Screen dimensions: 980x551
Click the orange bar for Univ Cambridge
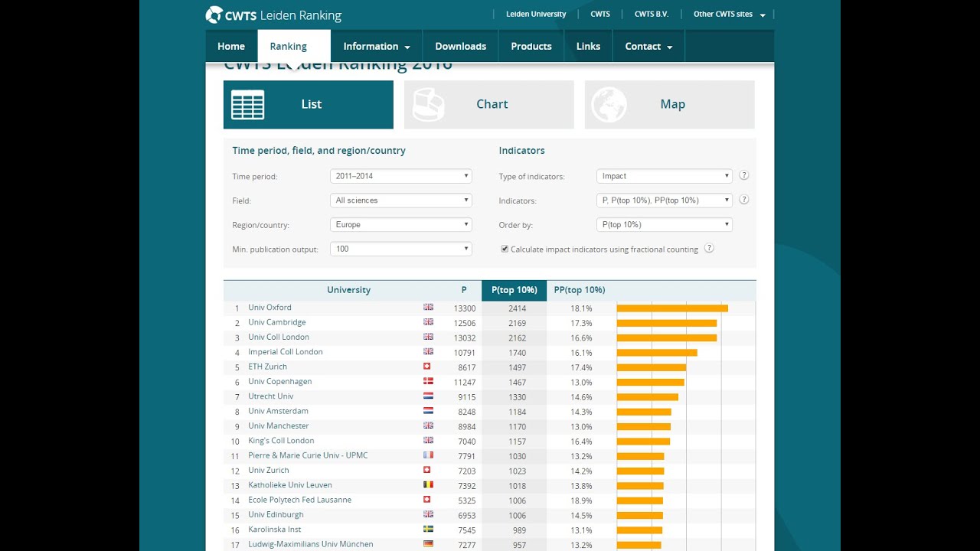(x=667, y=323)
